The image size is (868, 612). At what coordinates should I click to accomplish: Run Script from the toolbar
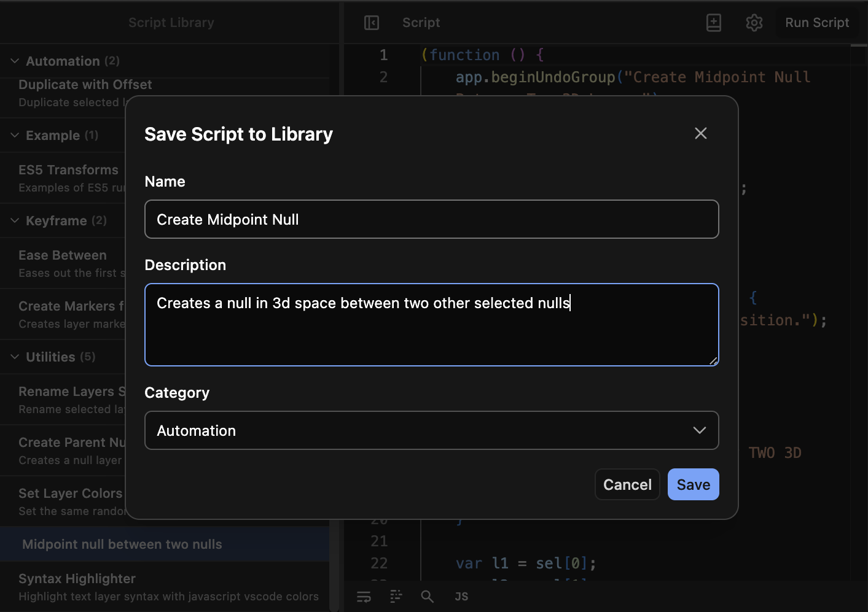(817, 22)
